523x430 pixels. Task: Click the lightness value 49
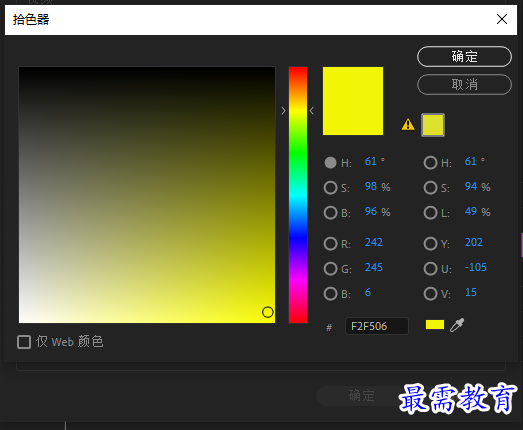471,211
